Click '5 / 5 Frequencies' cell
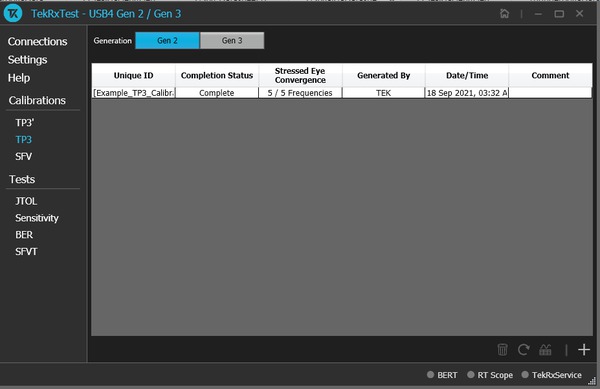The width and height of the screenshot is (600, 389). [300, 93]
